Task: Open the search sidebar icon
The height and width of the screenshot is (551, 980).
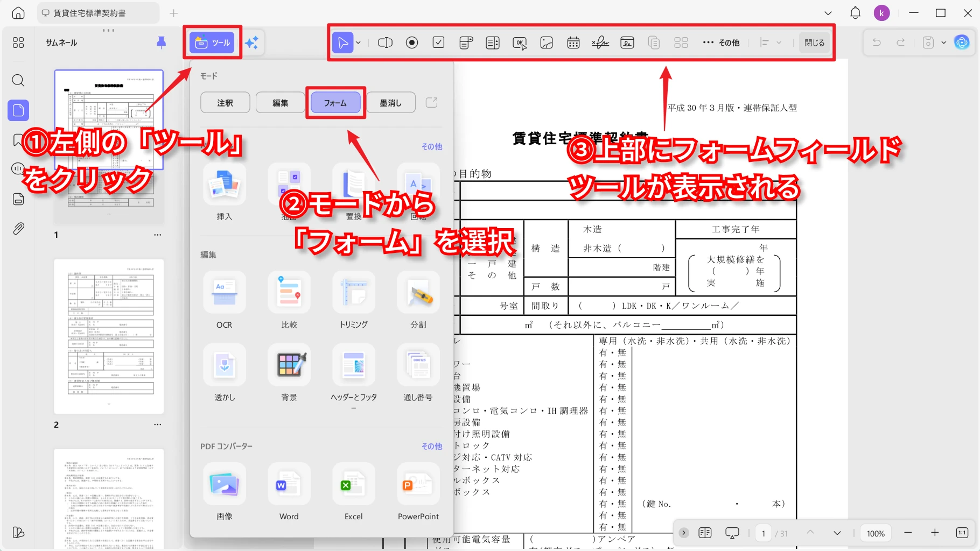Action: coord(18,81)
